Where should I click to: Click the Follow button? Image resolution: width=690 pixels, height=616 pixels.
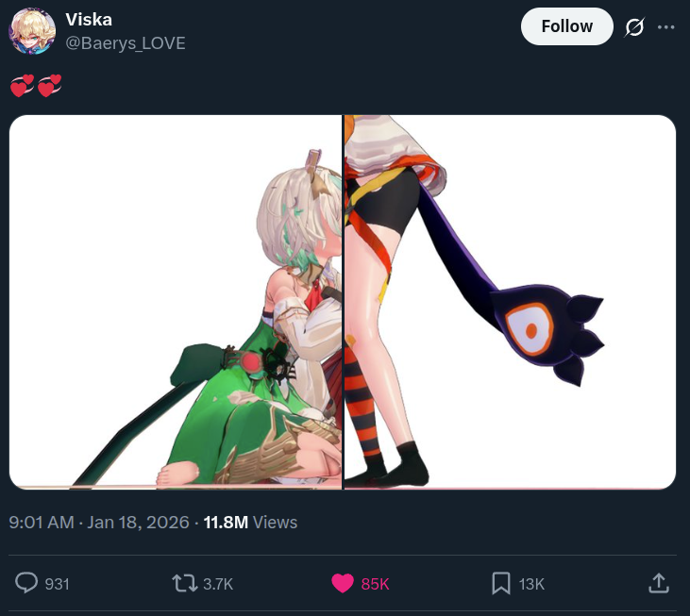click(x=566, y=26)
